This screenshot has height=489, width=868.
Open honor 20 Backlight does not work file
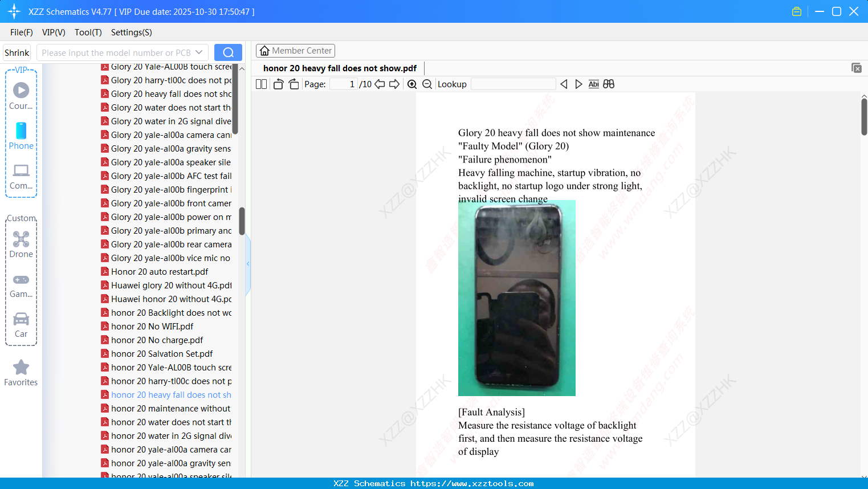(166, 313)
